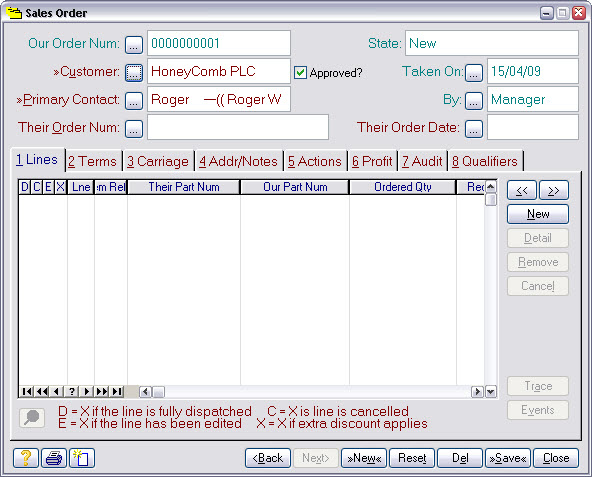Minimize the Sales Order window
The height and width of the screenshot is (477, 592).
point(546,13)
